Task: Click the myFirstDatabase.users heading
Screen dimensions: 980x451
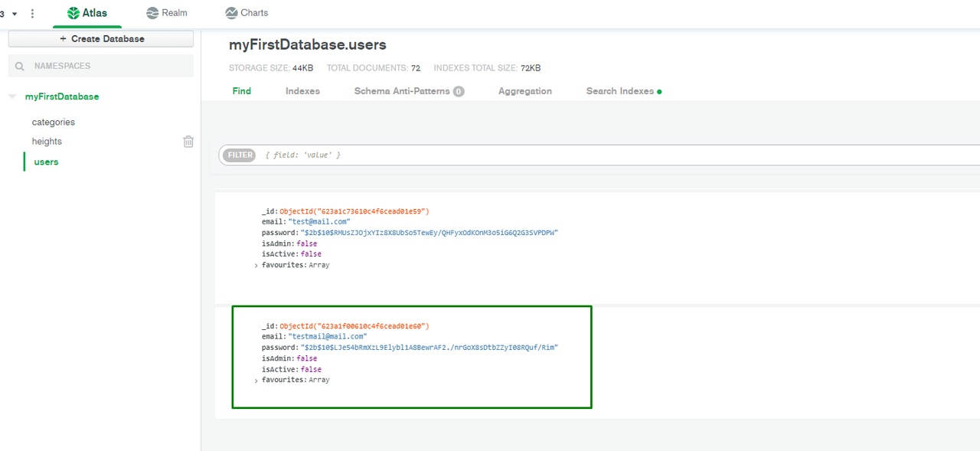Action: click(x=308, y=45)
